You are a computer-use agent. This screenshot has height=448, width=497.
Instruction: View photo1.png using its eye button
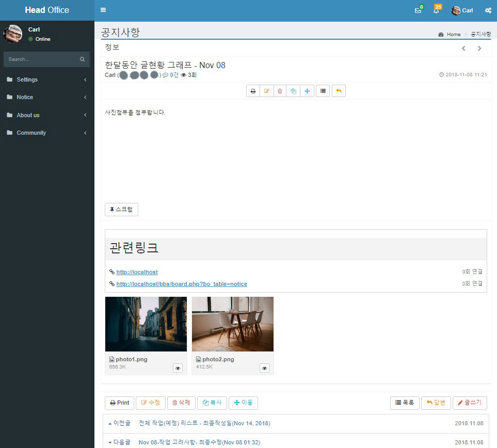(x=178, y=368)
